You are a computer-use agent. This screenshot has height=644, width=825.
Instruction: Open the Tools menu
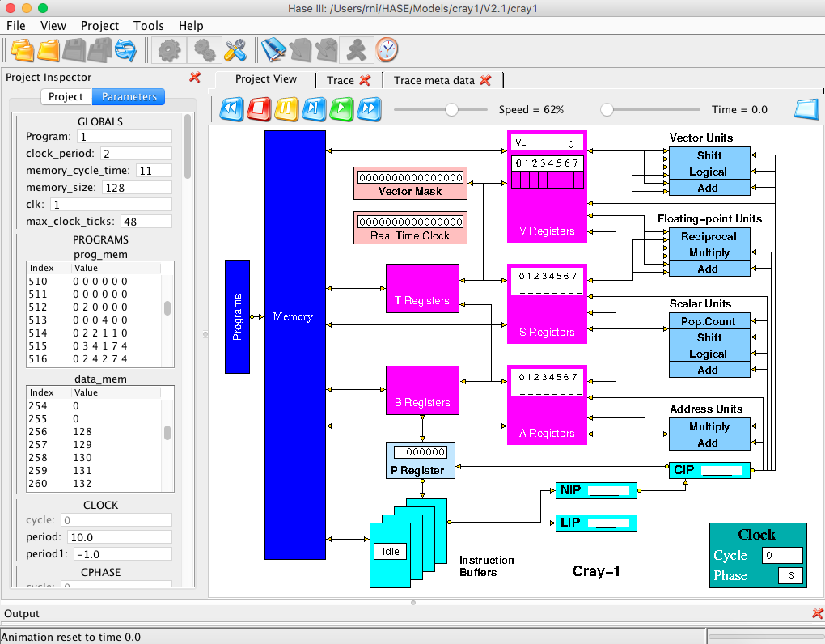tap(148, 26)
